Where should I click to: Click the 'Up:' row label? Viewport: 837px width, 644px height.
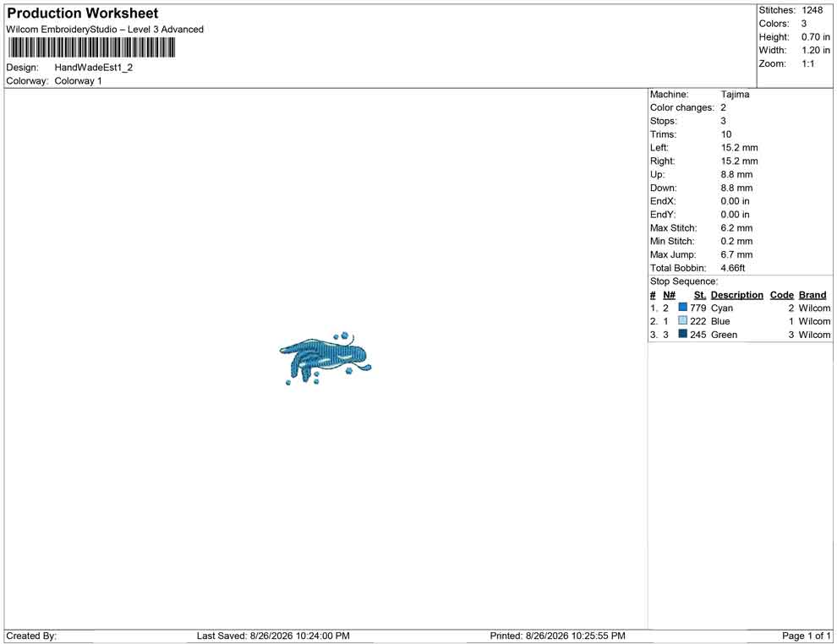coord(657,174)
